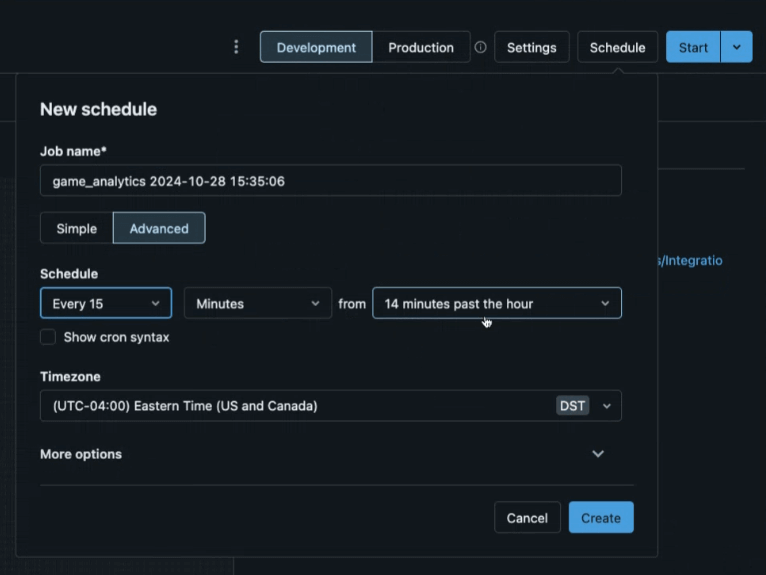Open the three-dot more actions menu
The height and width of the screenshot is (575, 766).
click(236, 47)
